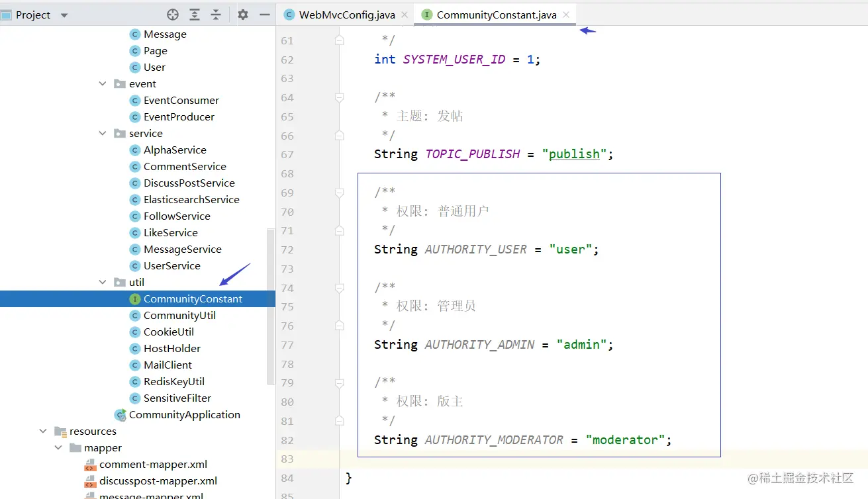Click the mapper folder icon
868x499 pixels.
[x=75, y=448]
